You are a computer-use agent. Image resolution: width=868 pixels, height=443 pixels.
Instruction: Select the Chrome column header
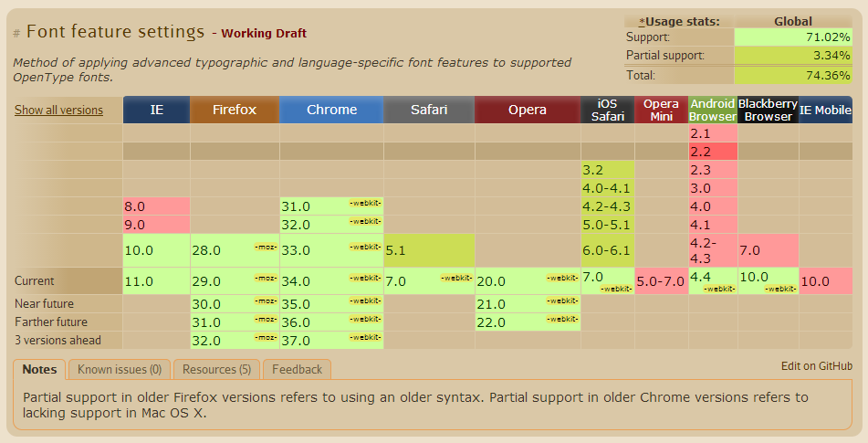coord(331,110)
